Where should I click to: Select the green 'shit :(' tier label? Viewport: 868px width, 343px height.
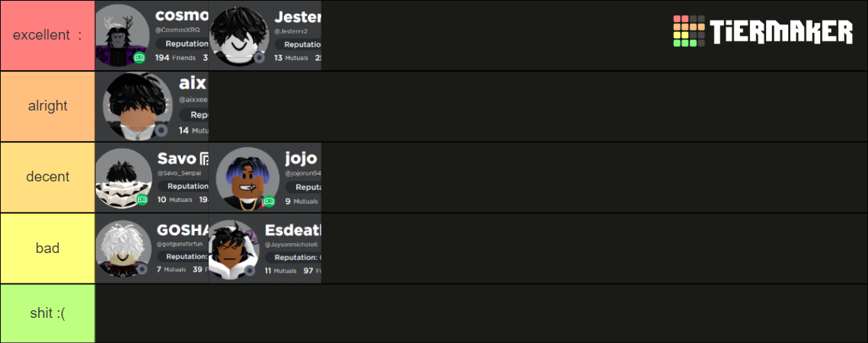click(x=47, y=313)
